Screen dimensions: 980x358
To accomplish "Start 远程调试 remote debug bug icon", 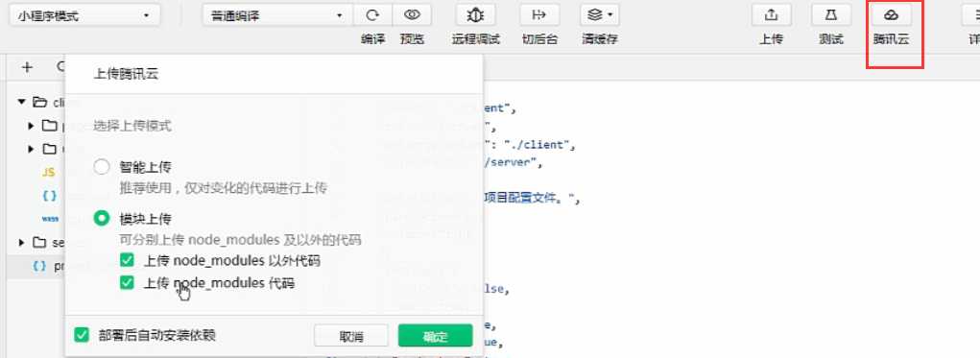I will (476, 15).
